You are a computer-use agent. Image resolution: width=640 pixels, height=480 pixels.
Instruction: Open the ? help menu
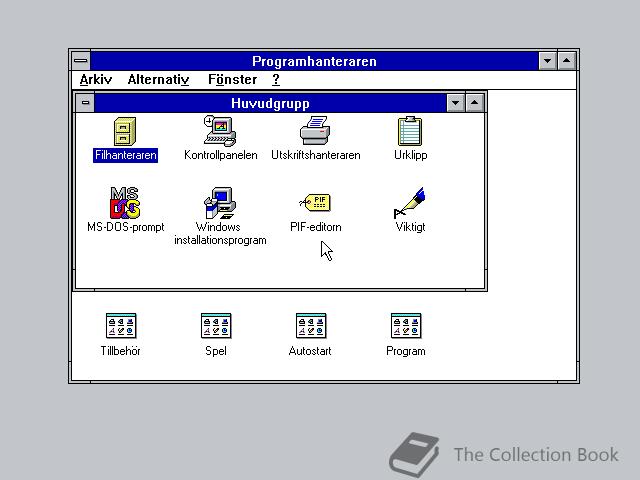point(276,79)
